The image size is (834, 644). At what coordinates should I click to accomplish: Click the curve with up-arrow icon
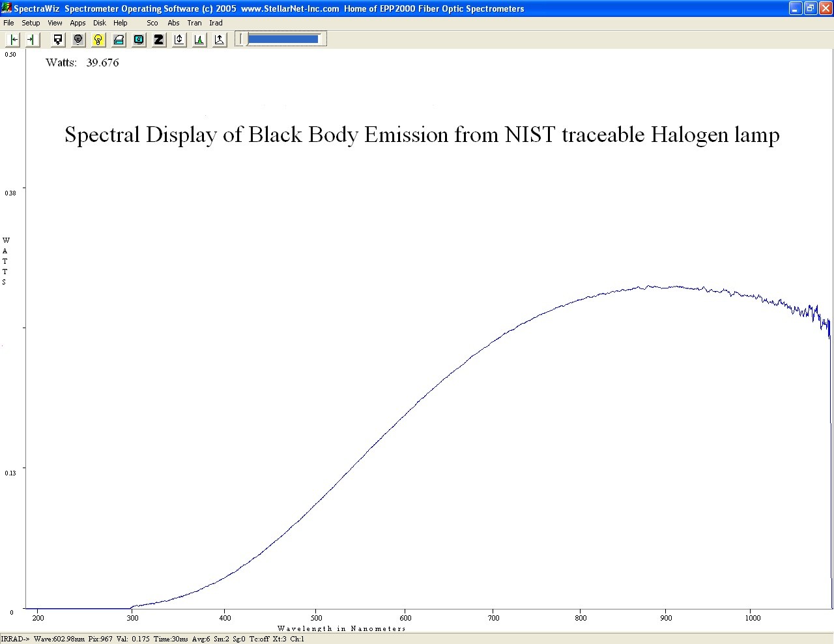click(x=220, y=40)
